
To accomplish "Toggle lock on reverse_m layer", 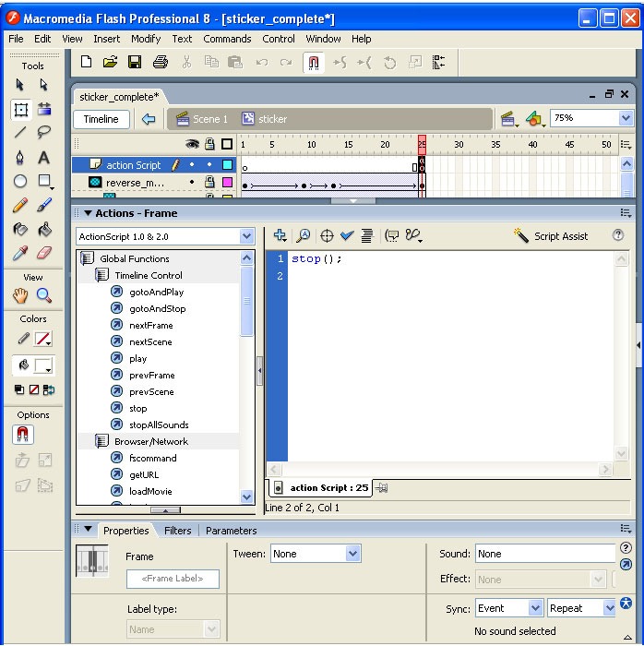I will pyautogui.click(x=209, y=182).
